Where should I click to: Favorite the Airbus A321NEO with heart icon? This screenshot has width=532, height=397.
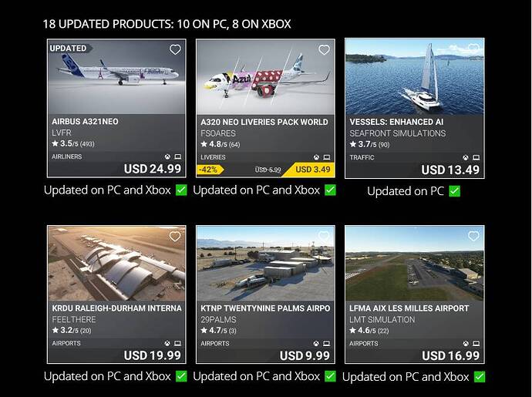(x=175, y=50)
